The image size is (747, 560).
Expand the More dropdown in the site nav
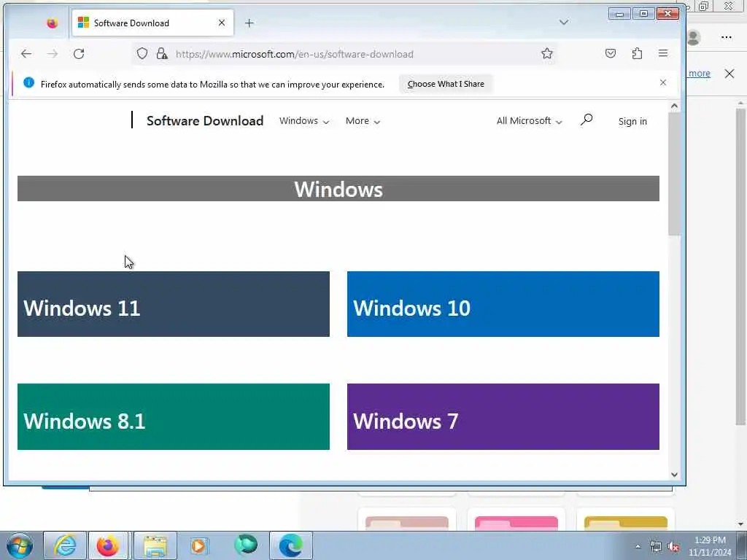point(363,121)
